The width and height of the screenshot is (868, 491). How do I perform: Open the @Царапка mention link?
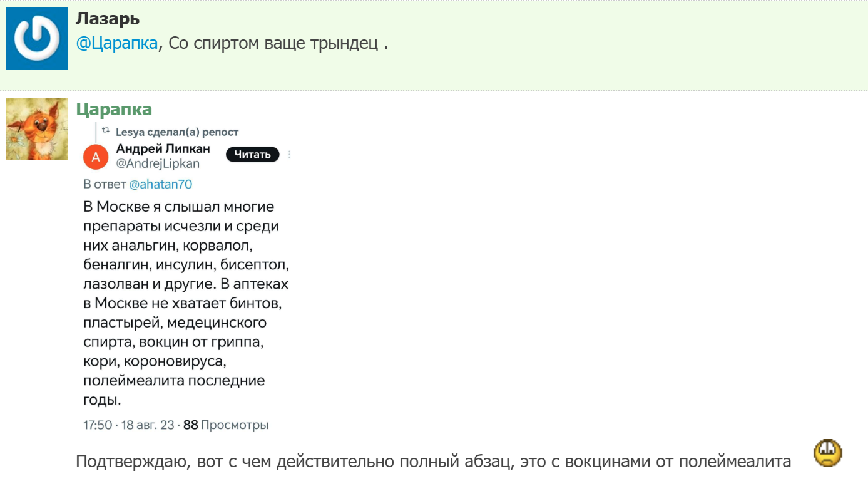(116, 44)
